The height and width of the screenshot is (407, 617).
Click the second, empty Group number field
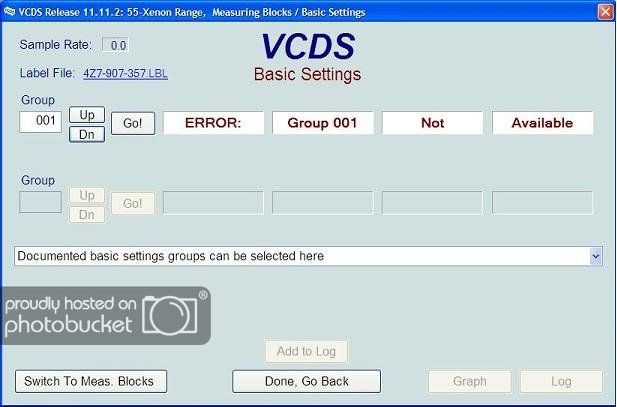(x=41, y=202)
